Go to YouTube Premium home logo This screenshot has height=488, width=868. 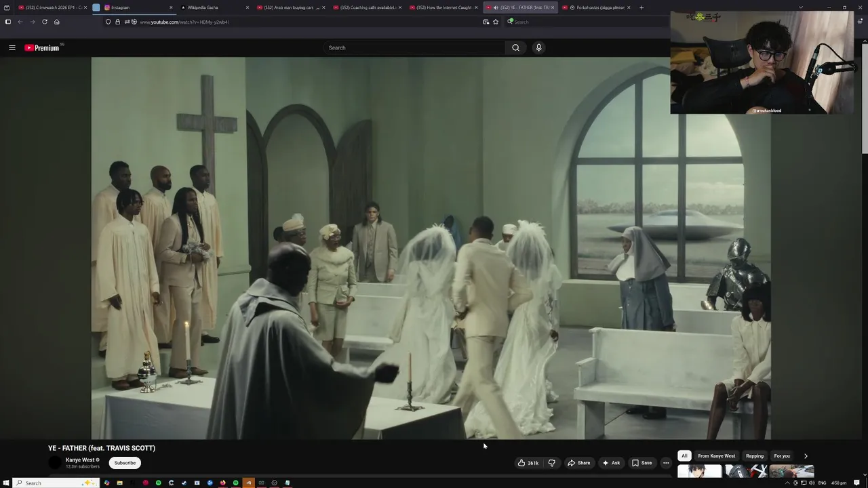click(42, 47)
